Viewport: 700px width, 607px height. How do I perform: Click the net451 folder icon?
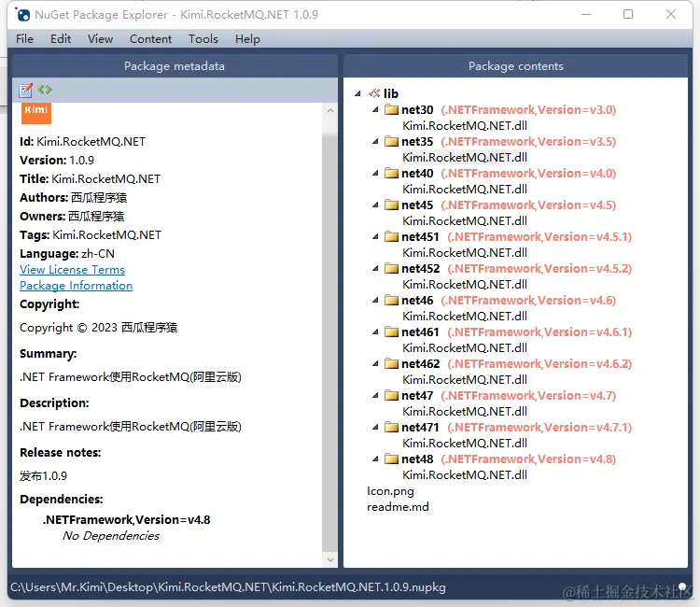pyautogui.click(x=391, y=236)
